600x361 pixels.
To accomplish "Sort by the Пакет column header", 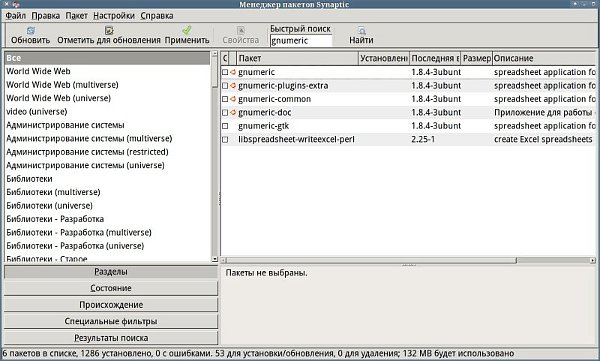I will point(297,58).
